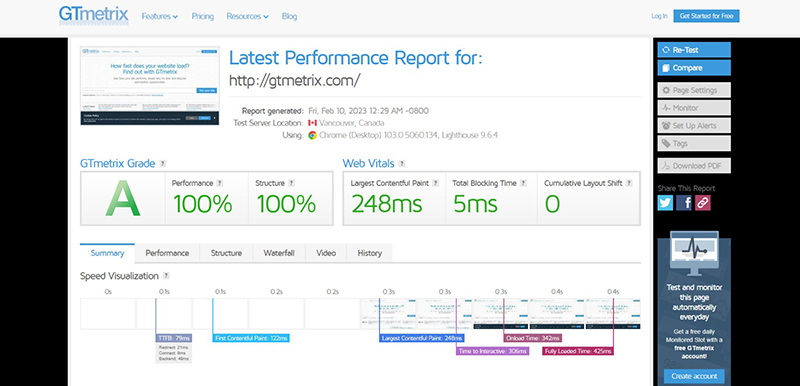Click help icon next to Web Vitals
The width and height of the screenshot is (800, 386).
tap(402, 164)
